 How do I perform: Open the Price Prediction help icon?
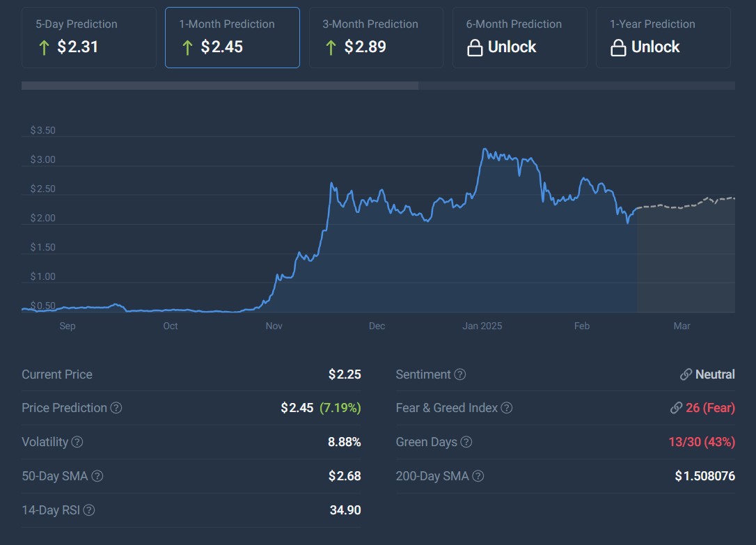tap(116, 408)
